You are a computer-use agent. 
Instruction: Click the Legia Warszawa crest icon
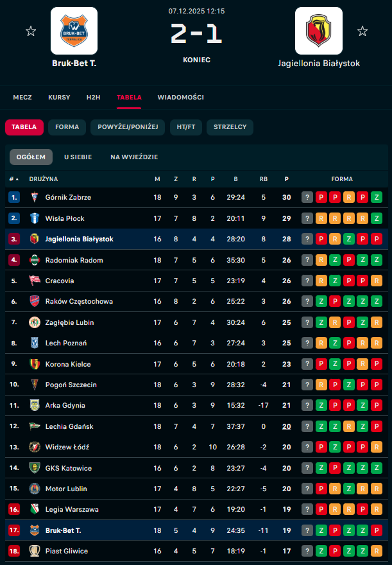35,510
